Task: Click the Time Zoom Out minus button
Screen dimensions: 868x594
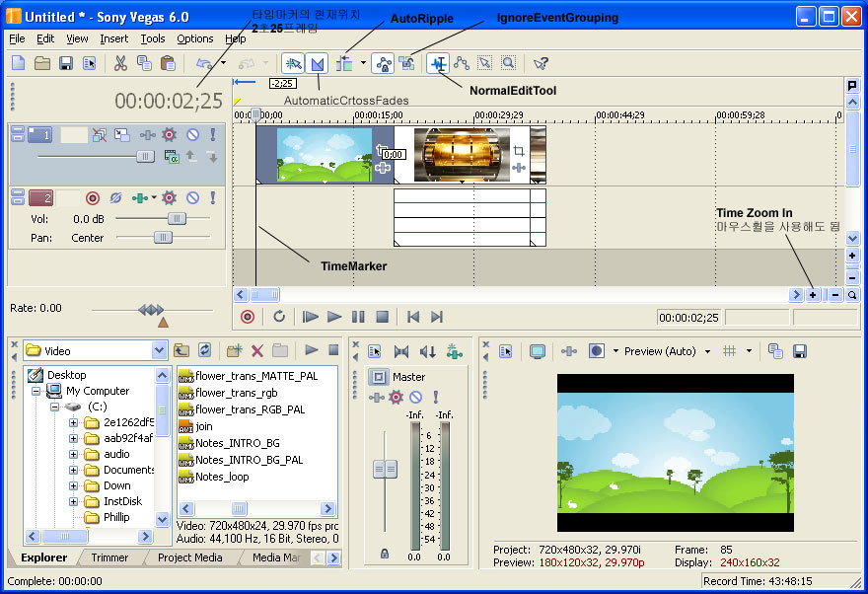Action: tap(835, 295)
